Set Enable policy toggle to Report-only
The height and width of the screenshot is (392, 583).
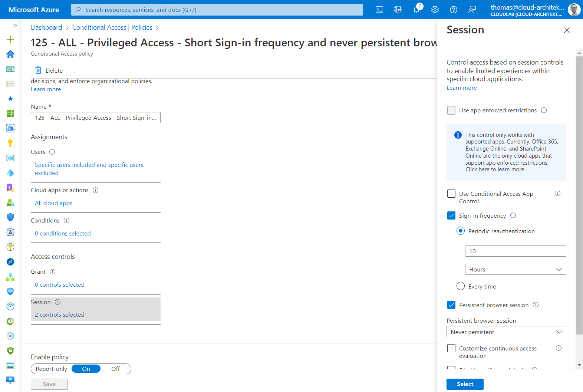tap(52, 369)
